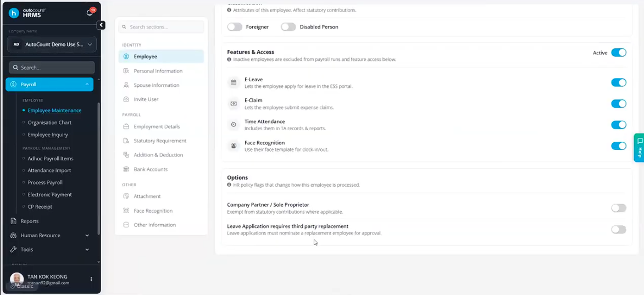Click the Payroll dollar icon
644x295 pixels.
click(14, 85)
